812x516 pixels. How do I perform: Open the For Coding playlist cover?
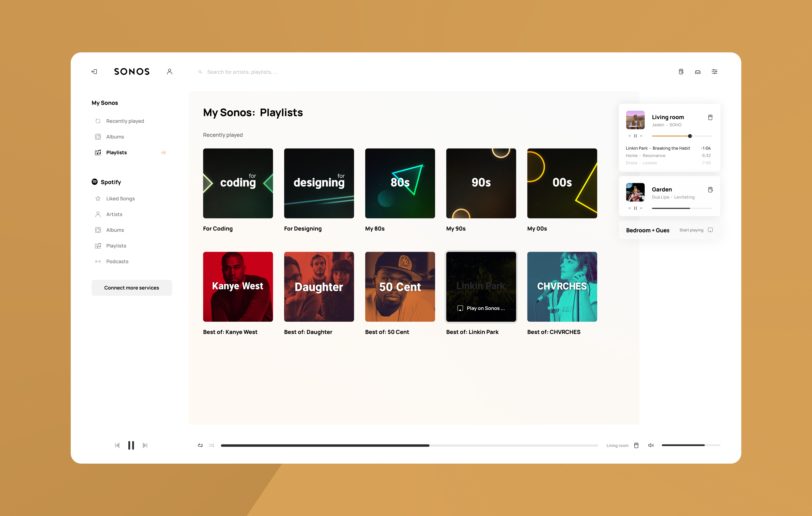(x=238, y=183)
